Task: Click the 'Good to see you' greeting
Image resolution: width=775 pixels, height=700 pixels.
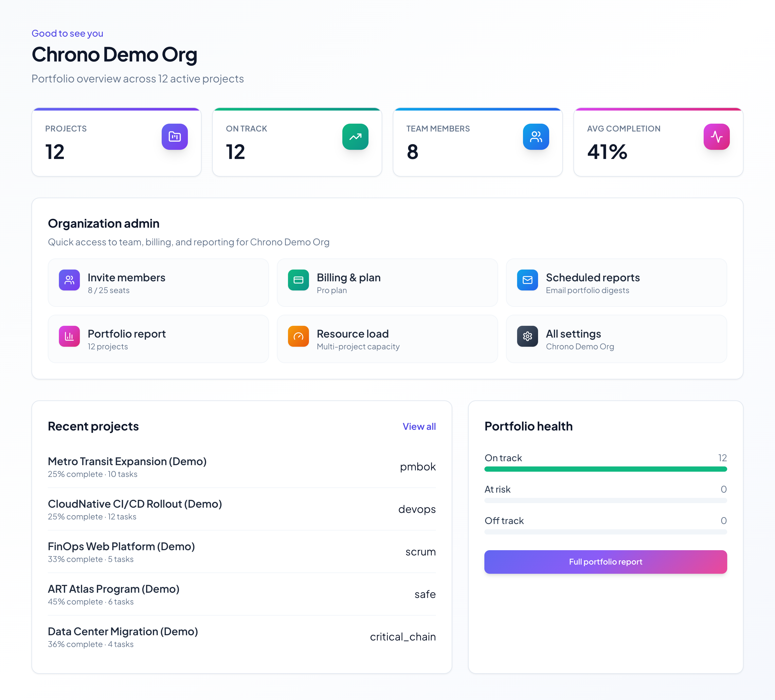Action: [x=67, y=33]
